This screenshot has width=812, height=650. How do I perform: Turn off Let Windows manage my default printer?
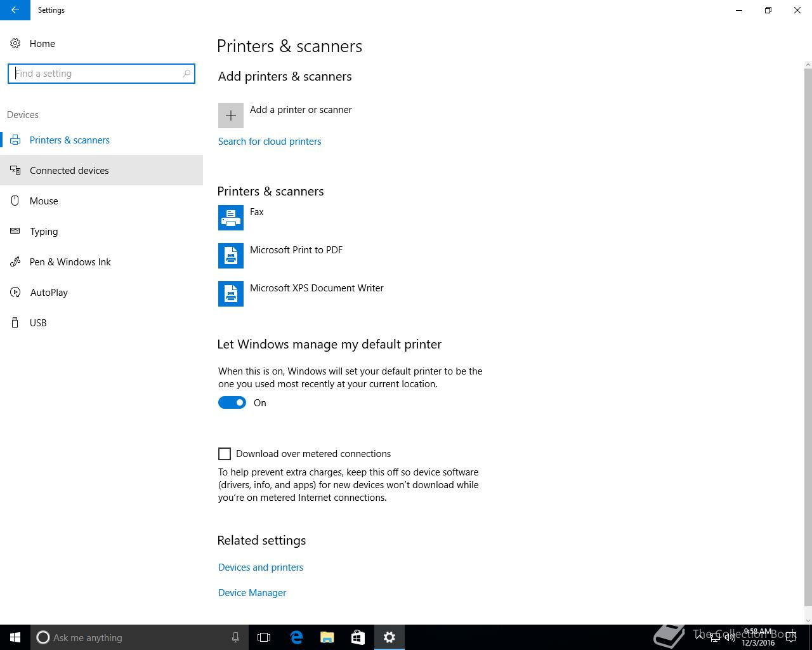[232, 402]
